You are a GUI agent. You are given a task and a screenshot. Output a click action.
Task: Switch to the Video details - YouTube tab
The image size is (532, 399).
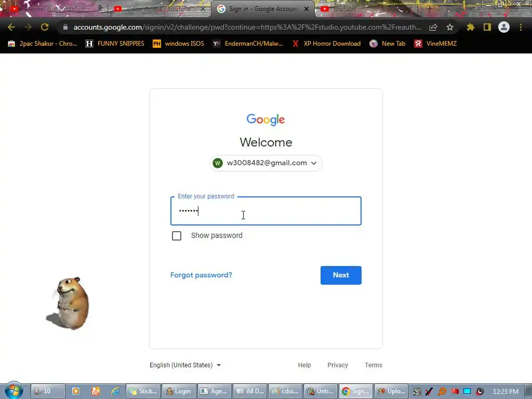coord(158,9)
